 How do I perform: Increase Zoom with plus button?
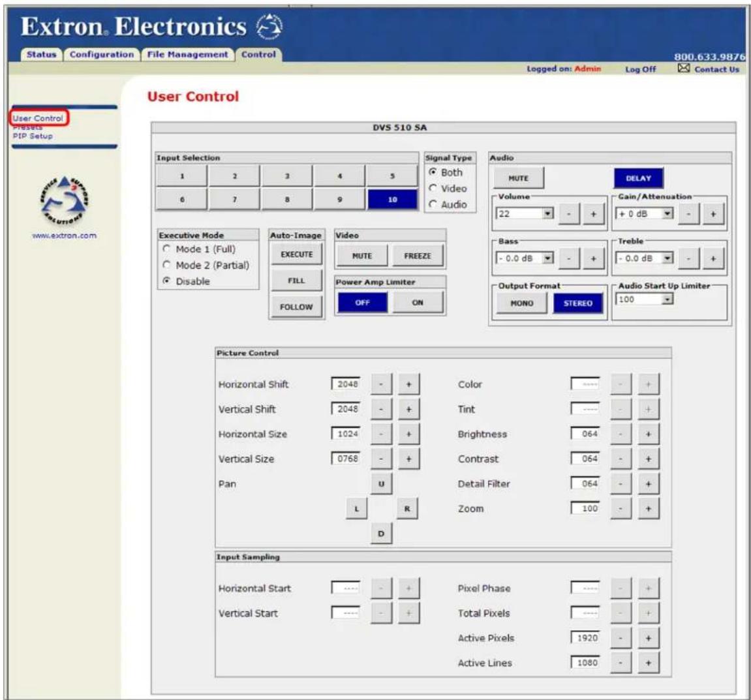(x=649, y=508)
